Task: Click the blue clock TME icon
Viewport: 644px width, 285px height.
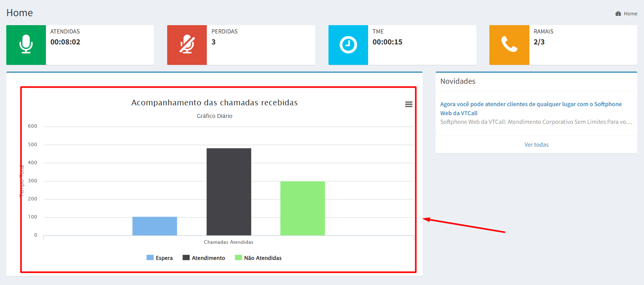Action: pyautogui.click(x=348, y=45)
